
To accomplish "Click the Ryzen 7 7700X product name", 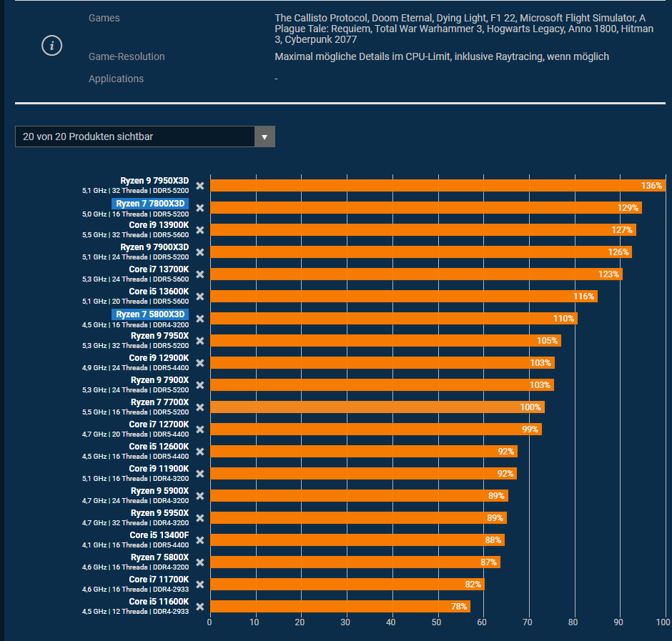I will tap(160, 402).
